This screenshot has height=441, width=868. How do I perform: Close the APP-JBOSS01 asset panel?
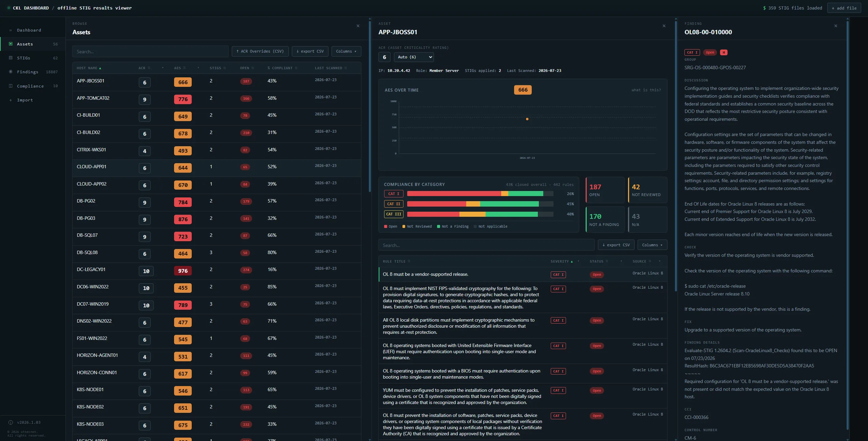point(664,26)
